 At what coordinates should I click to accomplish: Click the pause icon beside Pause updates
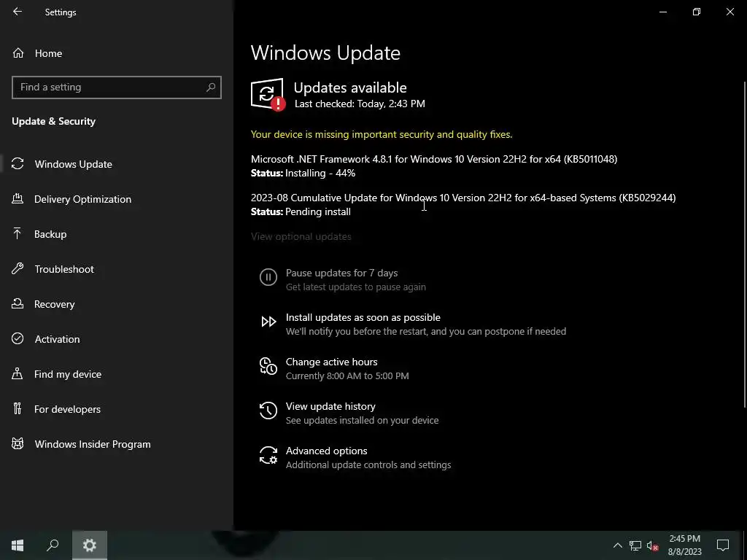click(268, 276)
